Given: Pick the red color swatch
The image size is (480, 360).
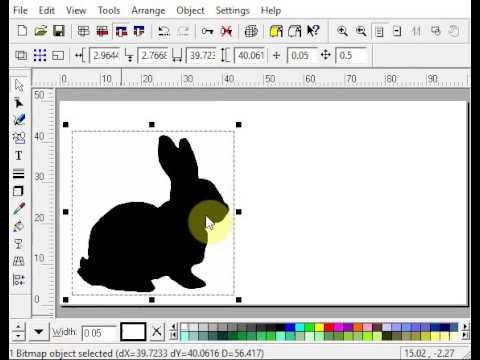Looking at the screenshot, I should [328, 327].
